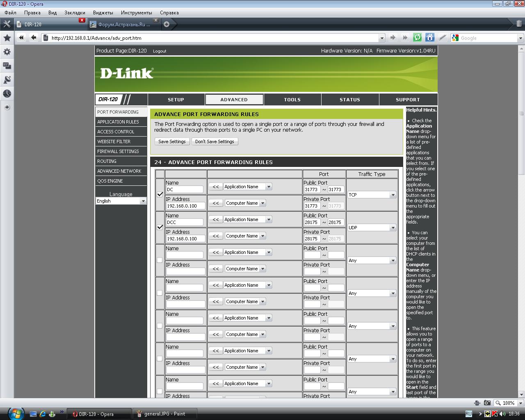Open the gear Widgets panel in sidebar
The height and width of the screenshot is (420, 525).
(x=7, y=52)
